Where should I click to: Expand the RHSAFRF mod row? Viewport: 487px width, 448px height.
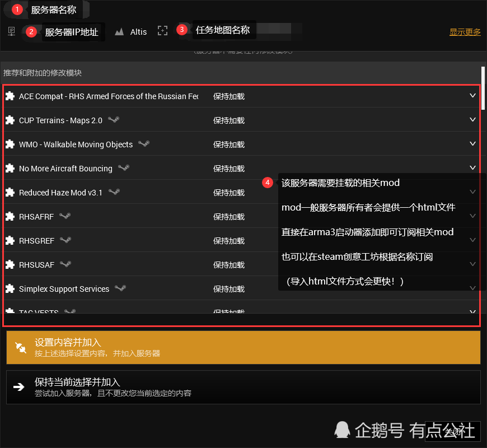472,216
